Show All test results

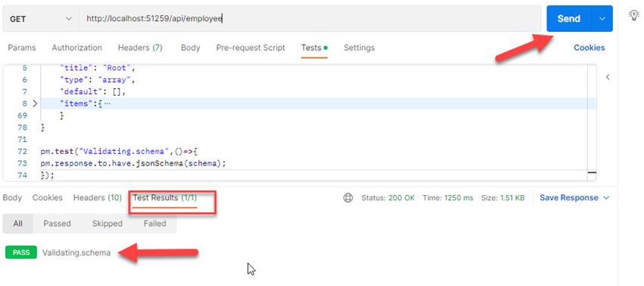(x=17, y=224)
